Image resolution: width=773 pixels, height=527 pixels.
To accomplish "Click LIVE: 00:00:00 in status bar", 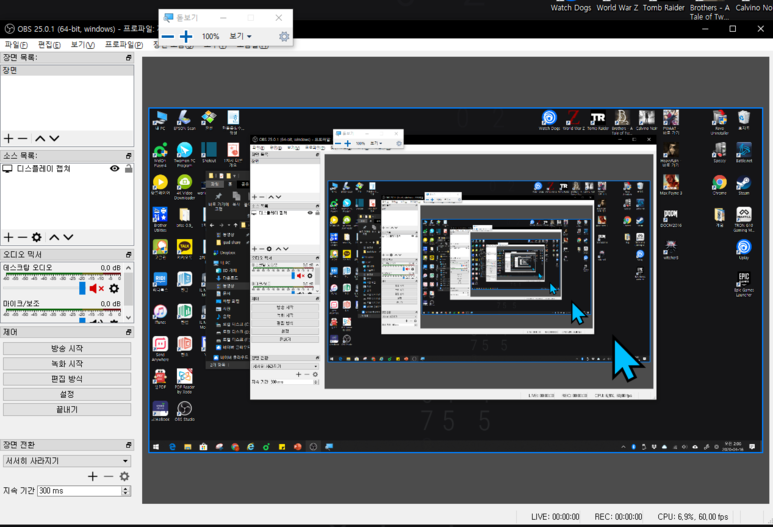I will point(555,517).
